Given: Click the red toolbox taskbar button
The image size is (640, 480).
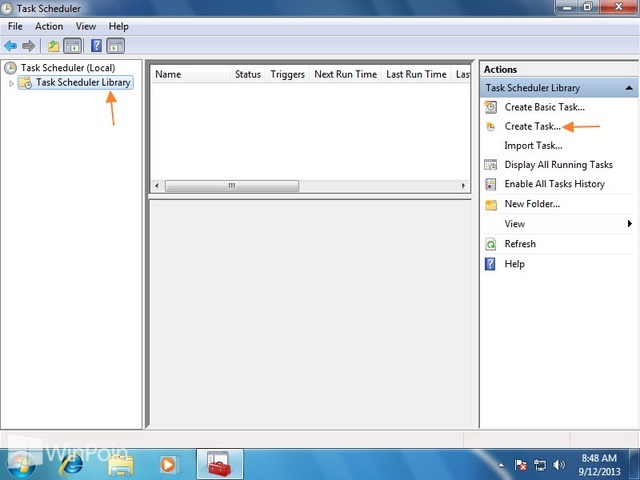Looking at the screenshot, I should click(x=220, y=464).
